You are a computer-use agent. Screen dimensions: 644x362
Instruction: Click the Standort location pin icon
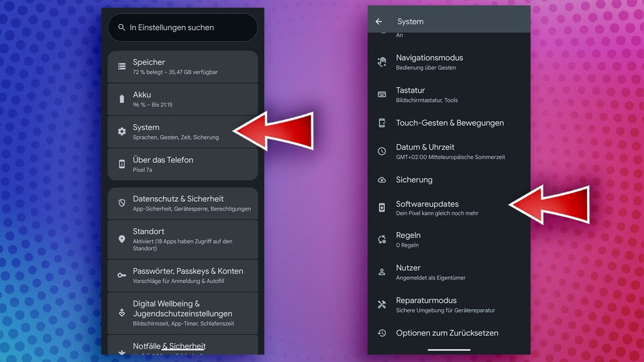pos(121,239)
